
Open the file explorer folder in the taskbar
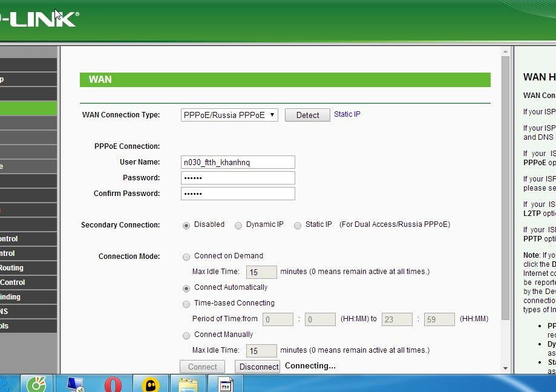188,385
